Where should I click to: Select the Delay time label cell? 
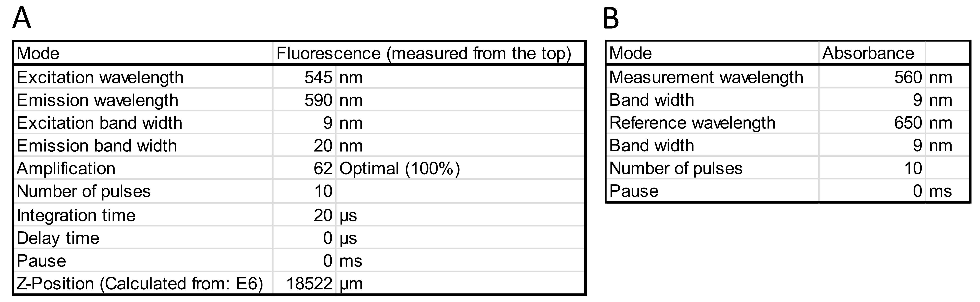(143, 238)
